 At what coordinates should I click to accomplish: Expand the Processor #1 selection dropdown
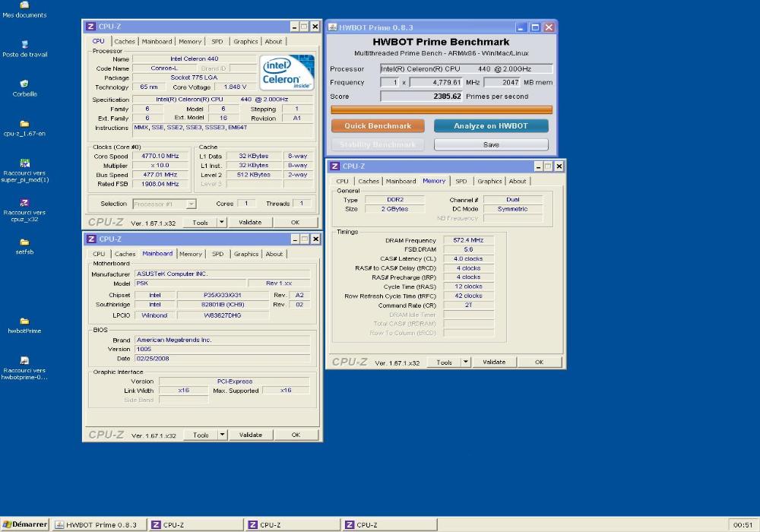tap(192, 204)
